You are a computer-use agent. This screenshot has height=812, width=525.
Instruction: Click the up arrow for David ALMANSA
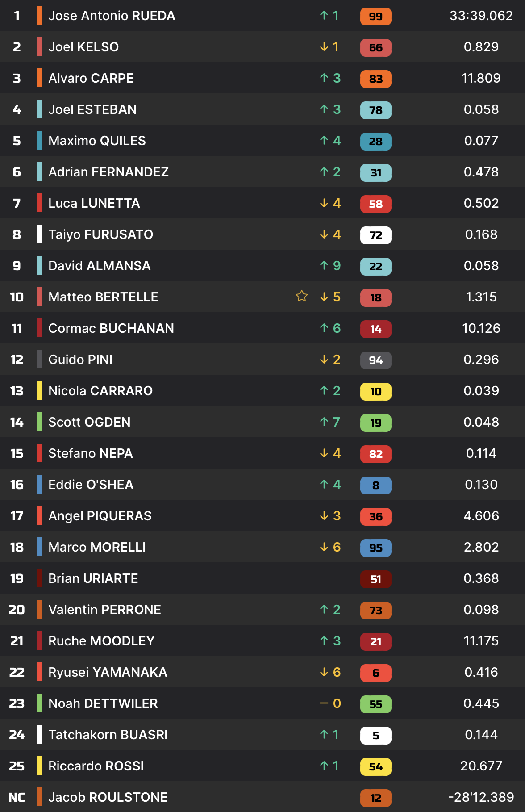point(324,266)
